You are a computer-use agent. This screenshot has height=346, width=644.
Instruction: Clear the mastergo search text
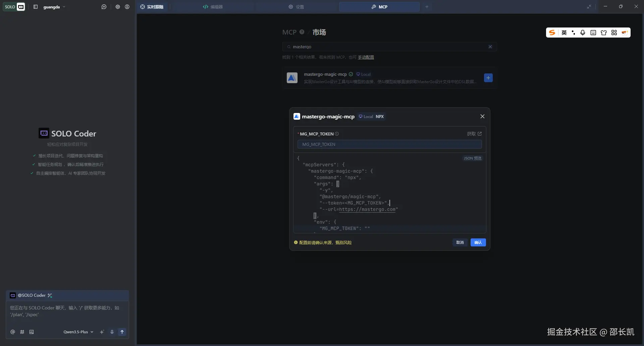(490, 47)
